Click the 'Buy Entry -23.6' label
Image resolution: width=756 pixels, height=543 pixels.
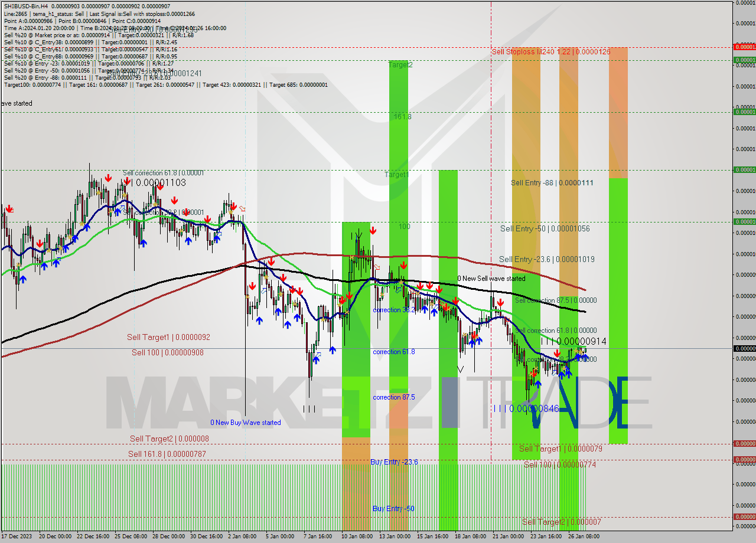[x=394, y=462]
